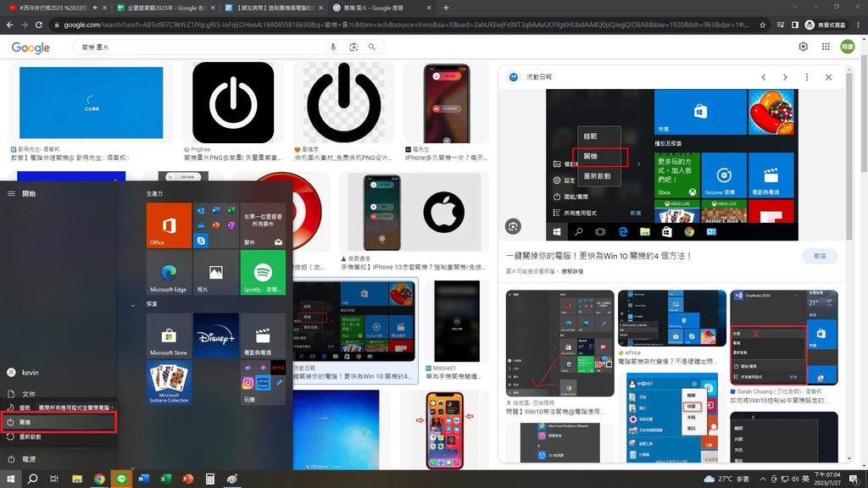Screen dimensions: 868x488
Task: Open the 郵件 Mail tile
Action: (263, 225)
